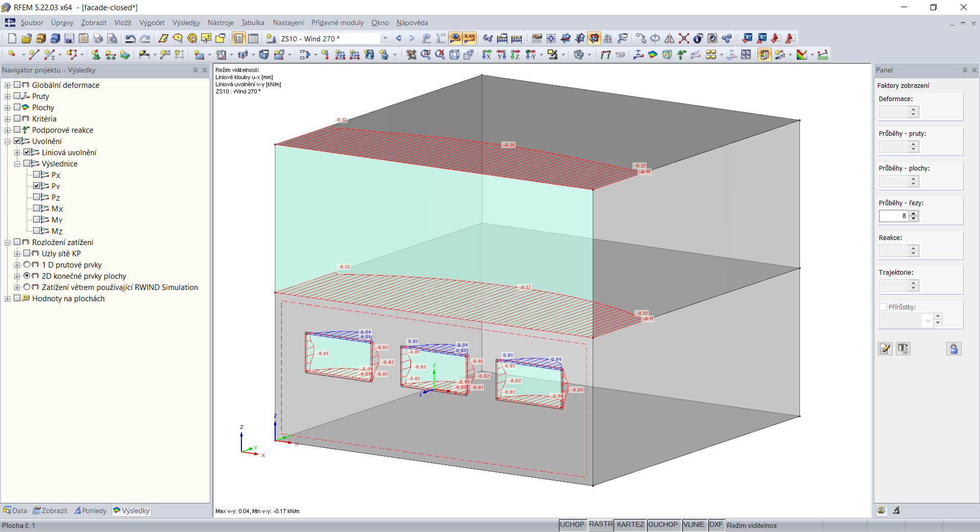Check the Mz resultant box

36,231
